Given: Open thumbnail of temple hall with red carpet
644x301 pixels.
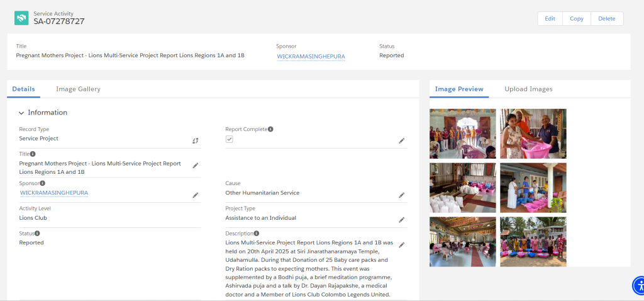Looking at the screenshot, I should [x=463, y=242].
